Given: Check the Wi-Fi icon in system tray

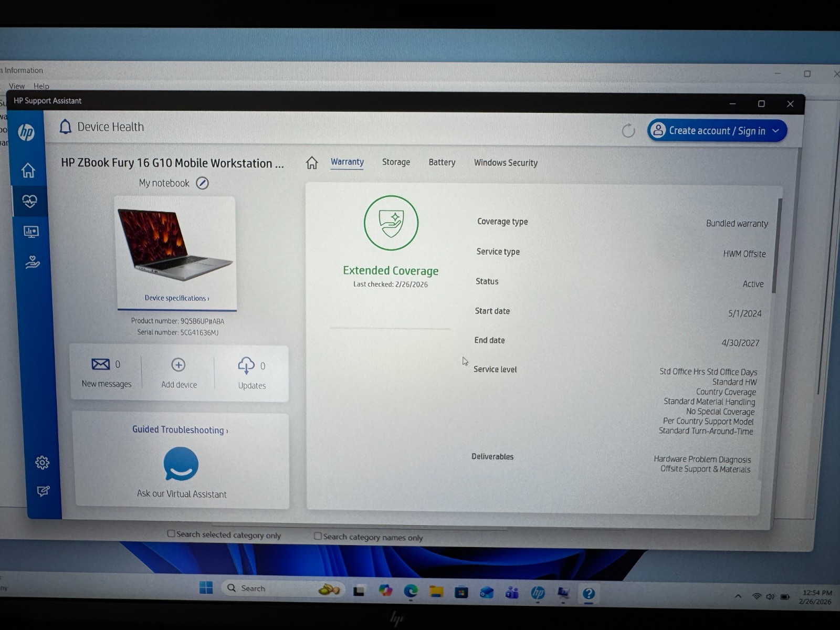Looking at the screenshot, I should [757, 596].
